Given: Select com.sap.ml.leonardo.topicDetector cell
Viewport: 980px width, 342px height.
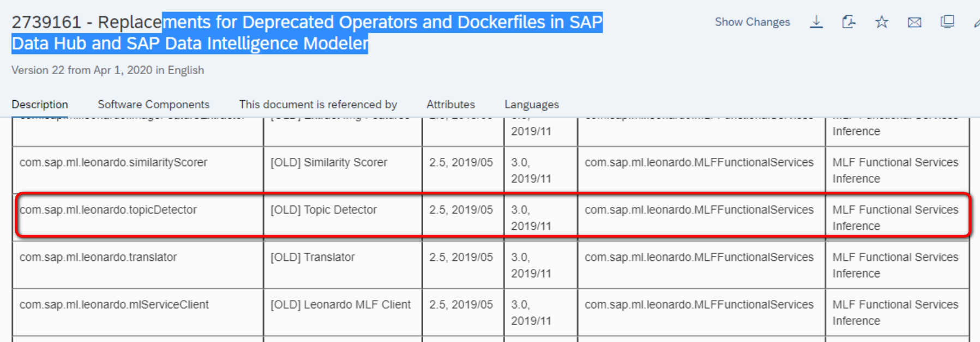Looking at the screenshot, I should point(138,217).
